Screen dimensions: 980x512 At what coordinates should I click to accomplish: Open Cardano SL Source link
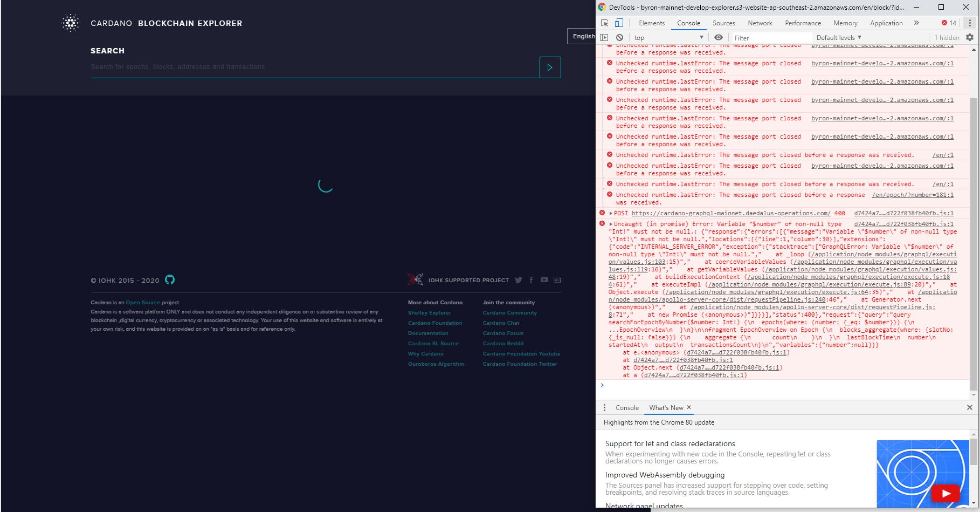433,344
